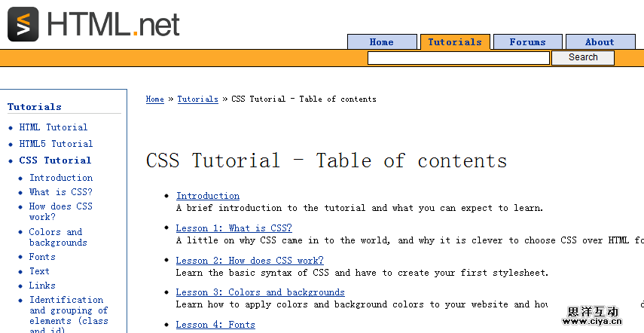Open Lesson 3: Colors and backgrounds
The image size is (644, 333).
[x=261, y=292]
